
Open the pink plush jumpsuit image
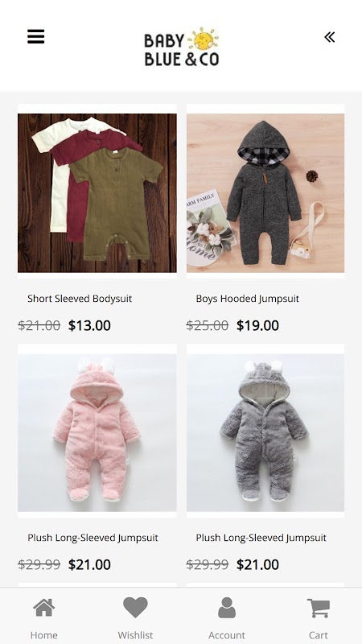pos(97,432)
